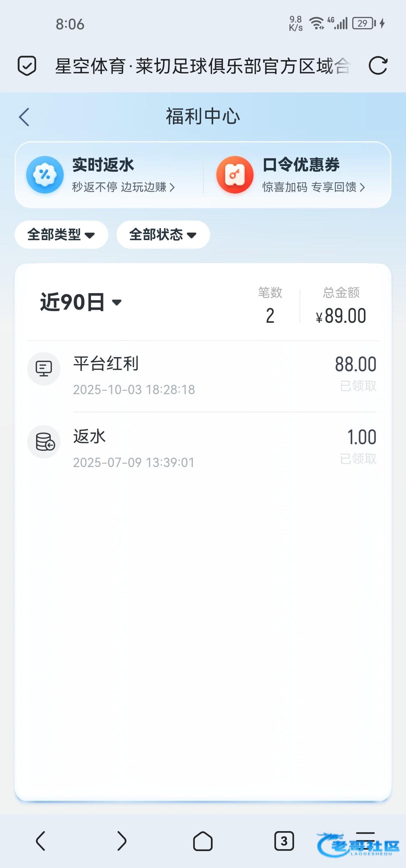Tap the 返水 coins record icon
Image resolution: width=406 pixels, height=868 pixels.
tap(44, 442)
